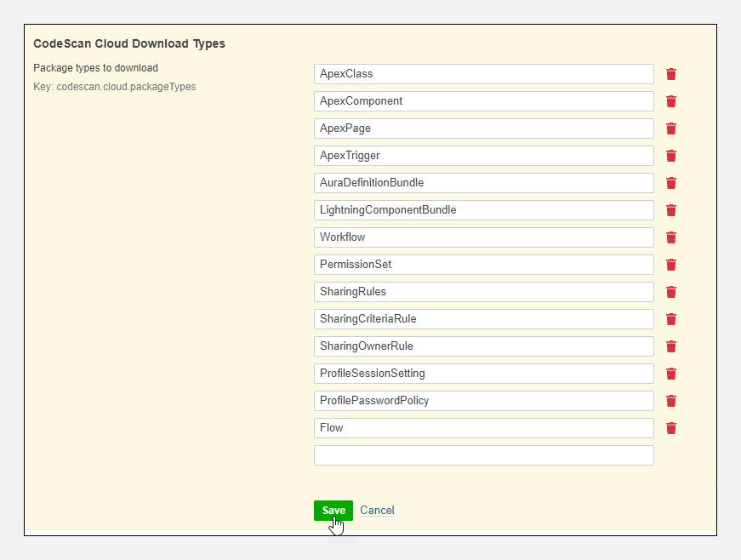Edit the ProfileSessionSetting input field
741x560 pixels.
pyautogui.click(x=483, y=374)
